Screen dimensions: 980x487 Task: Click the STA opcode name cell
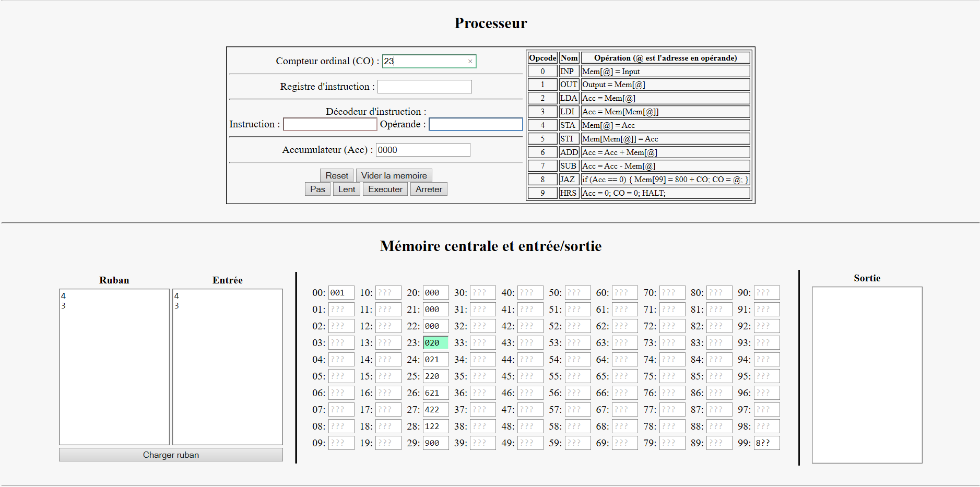(569, 125)
